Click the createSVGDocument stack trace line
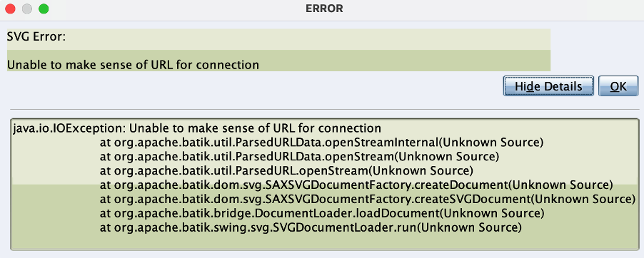This screenshot has height=258, width=644. [x=368, y=199]
